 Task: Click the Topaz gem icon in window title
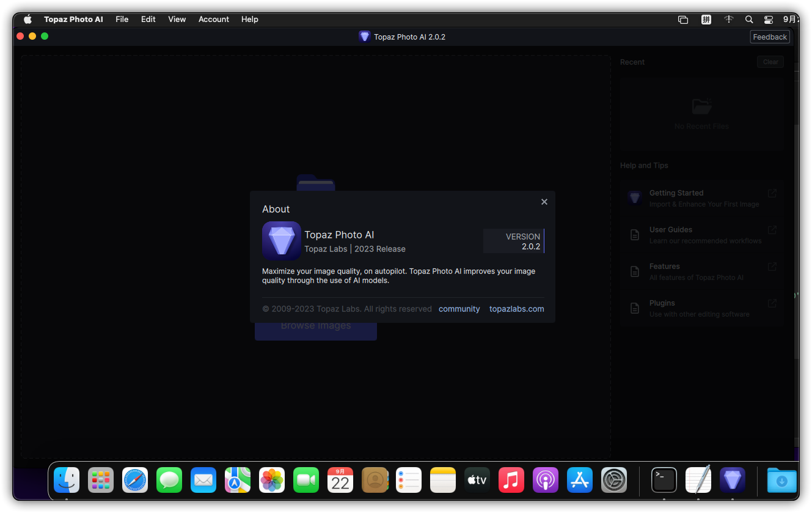365,37
